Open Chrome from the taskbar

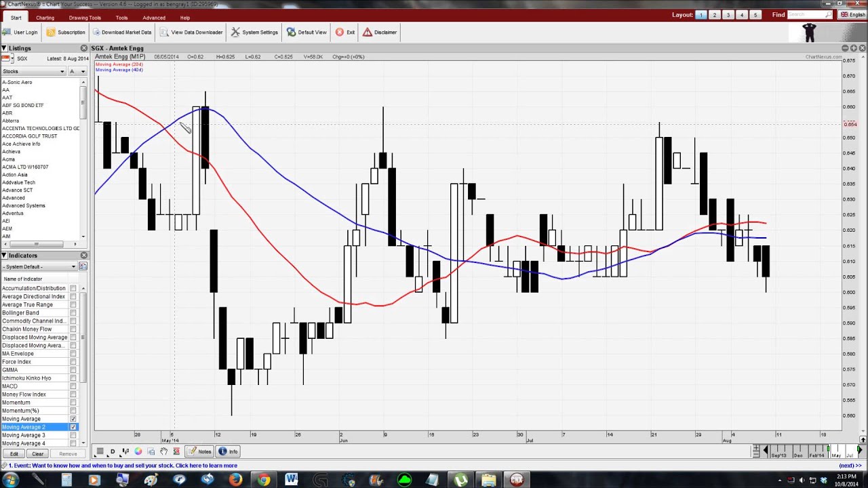[x=263, y=480]
